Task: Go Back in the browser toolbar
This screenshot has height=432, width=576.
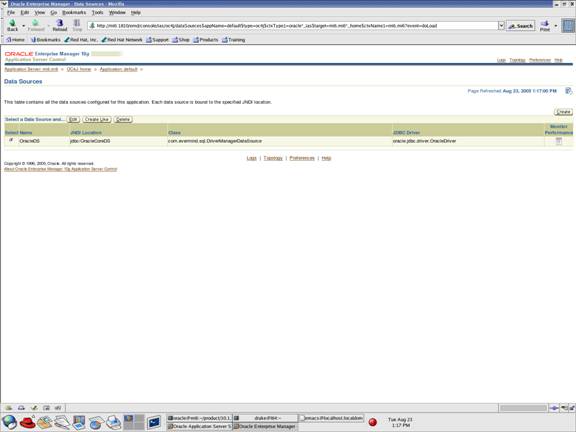Action: tap(12, 25)
